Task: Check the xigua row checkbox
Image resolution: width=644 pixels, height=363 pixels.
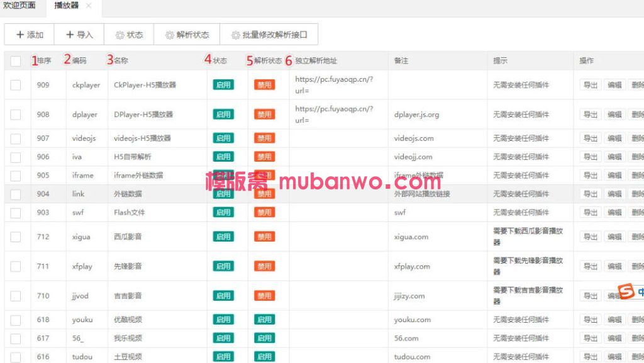Action: point(16,237)
